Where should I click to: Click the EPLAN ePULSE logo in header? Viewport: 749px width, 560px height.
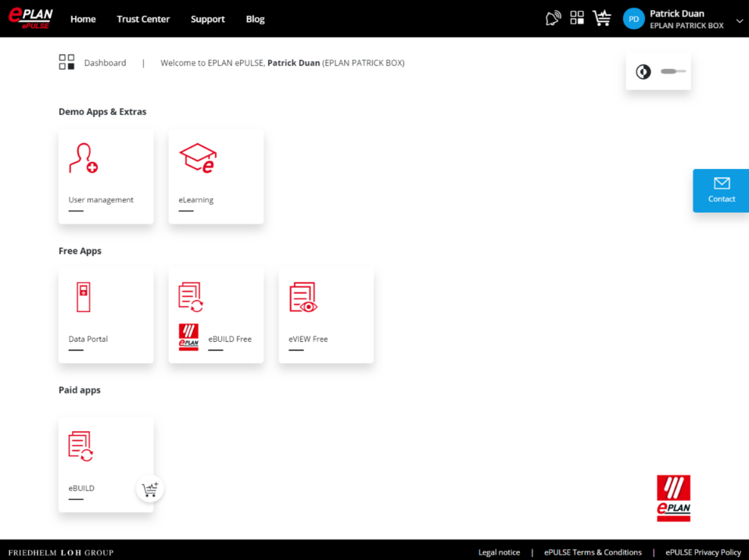[x=30, y=19]
